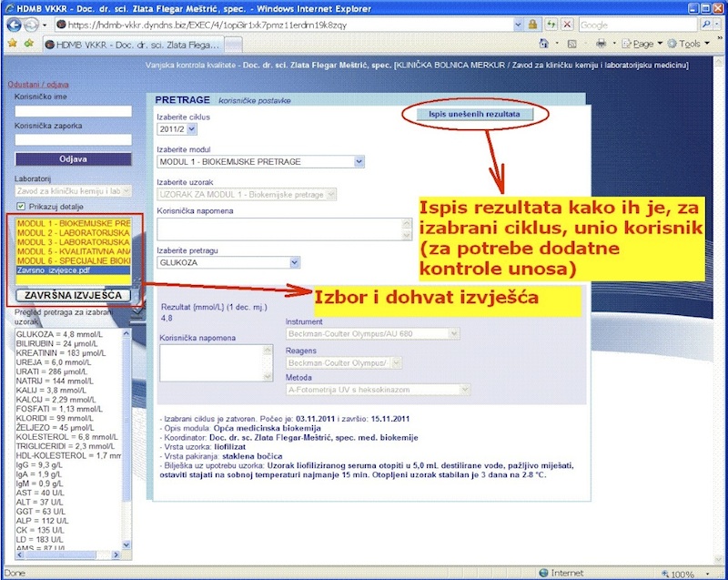This screenshot has width=728, height=580.
Task: Click the Home icon in command bar
Action: (x=542, y=44)
